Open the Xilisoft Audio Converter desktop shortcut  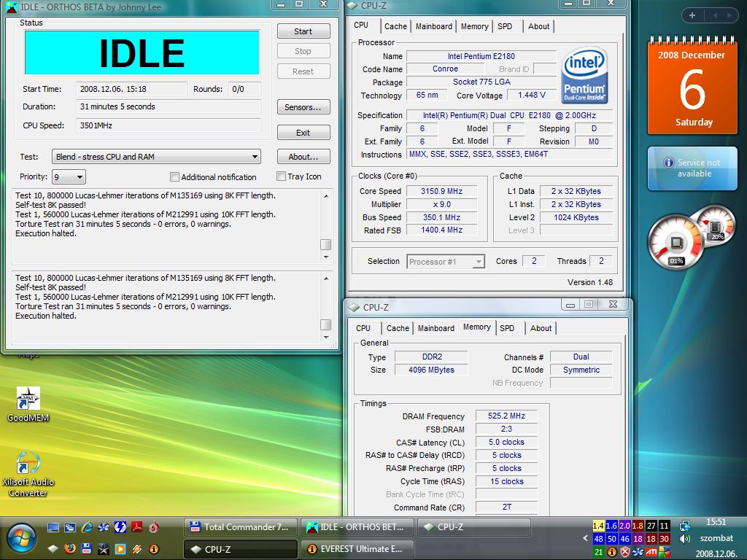click(x=28, y=474)
